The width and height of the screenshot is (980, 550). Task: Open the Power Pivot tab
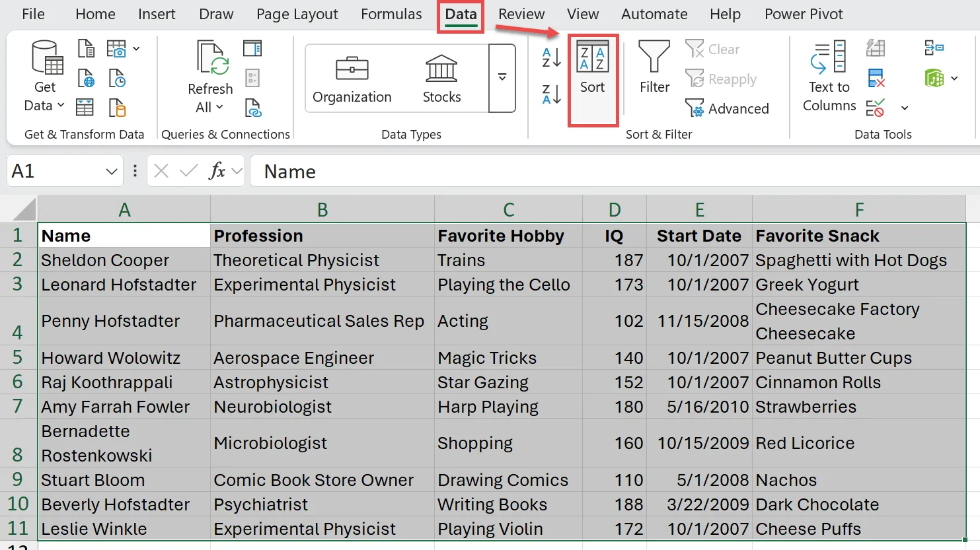coord(804,14)
